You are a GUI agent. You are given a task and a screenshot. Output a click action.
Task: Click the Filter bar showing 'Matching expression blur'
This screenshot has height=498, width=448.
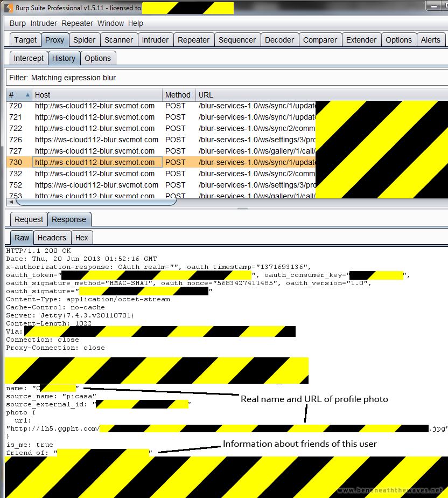tap(227, 78)
